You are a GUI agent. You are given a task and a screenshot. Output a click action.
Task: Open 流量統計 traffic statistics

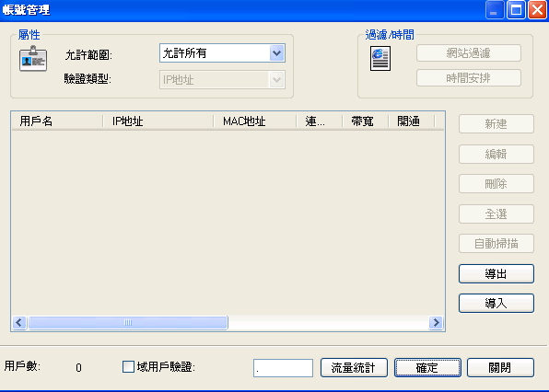pyautogui.click(x=354, y=367)
